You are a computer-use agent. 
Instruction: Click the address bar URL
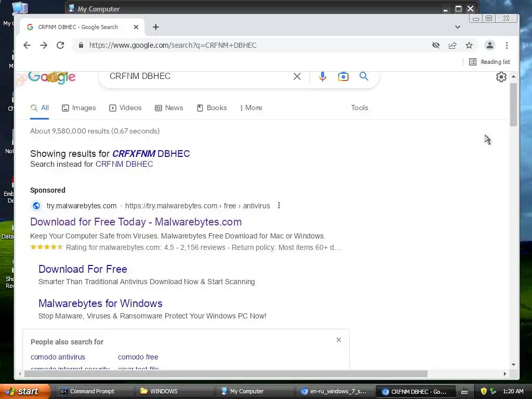pos(172,45)
